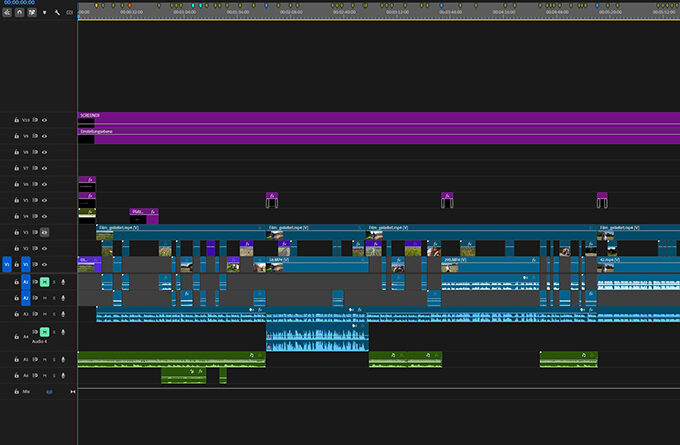
Task: Click V1 source patching indicator
Action: coord(6,264)
